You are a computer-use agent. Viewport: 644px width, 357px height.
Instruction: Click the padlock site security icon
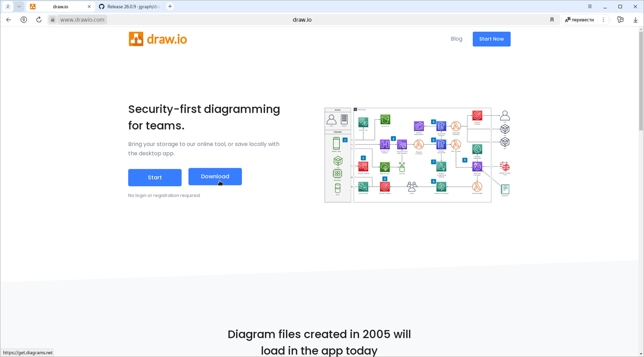point(53,19)
